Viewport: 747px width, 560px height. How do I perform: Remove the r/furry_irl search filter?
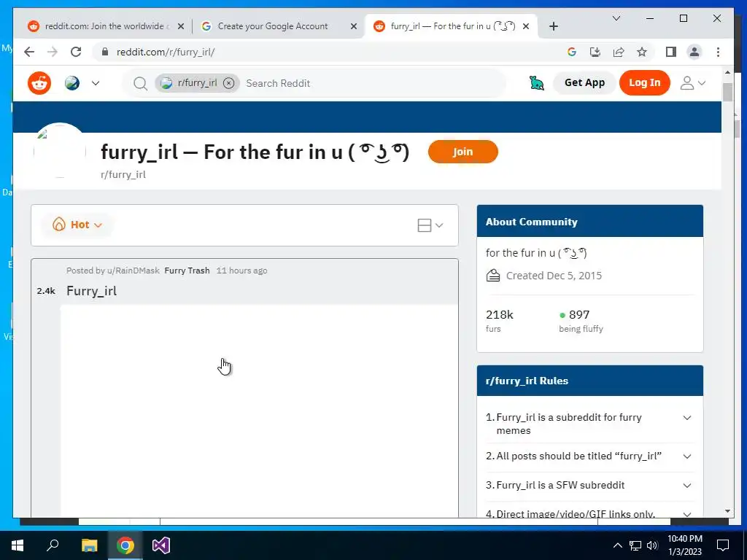[x=228, y=83]
